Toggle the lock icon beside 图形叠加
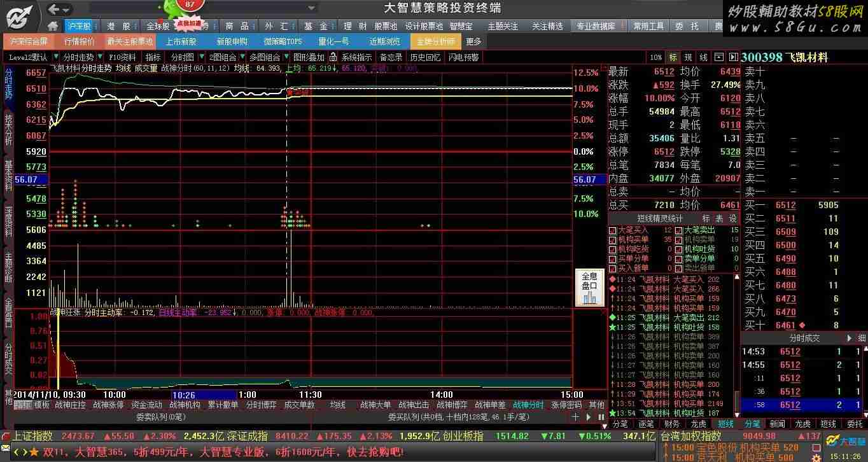 pyautogui.click(x=332, y=57)
